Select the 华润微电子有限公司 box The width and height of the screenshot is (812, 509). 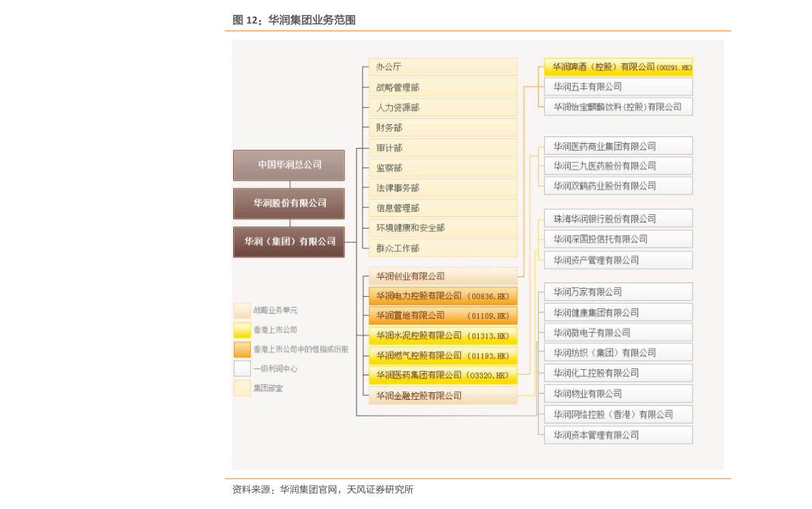coord(618,332)
